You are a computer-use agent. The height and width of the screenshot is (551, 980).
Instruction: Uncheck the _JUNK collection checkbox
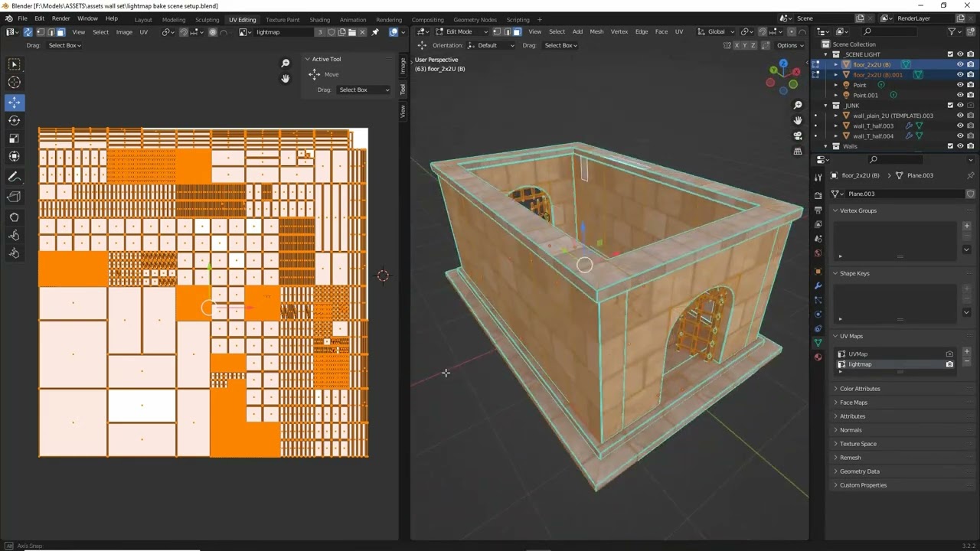click(950, 106)
